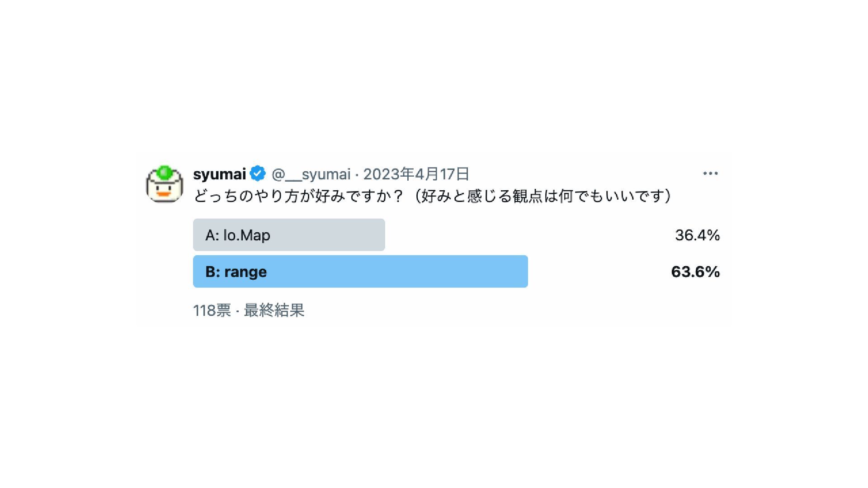Open syumai's pixel-art avatar picture

(x=165, y=184)
